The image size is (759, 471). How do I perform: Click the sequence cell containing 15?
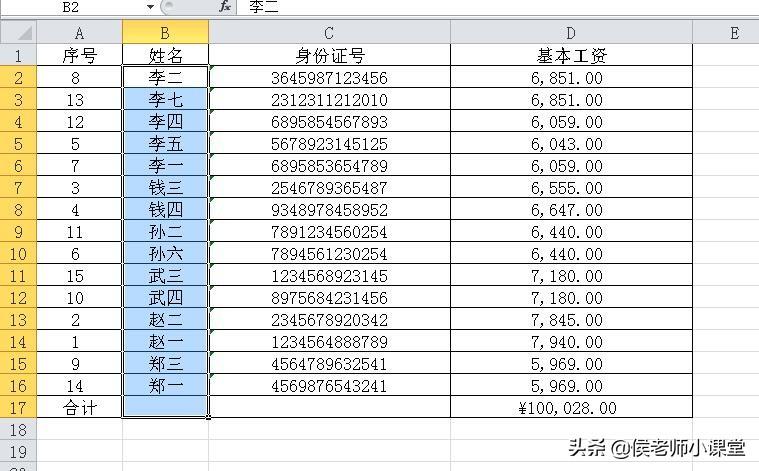click(x=79, y=276)
